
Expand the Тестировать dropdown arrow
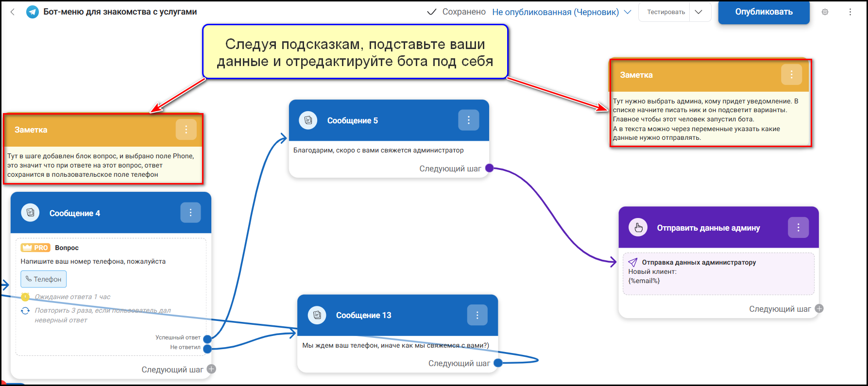pyautogui.click(x=698, y=12)
